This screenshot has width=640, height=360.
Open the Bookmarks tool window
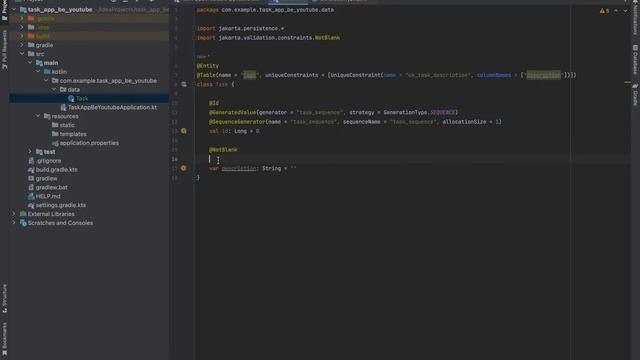click(x=4, y=340)
